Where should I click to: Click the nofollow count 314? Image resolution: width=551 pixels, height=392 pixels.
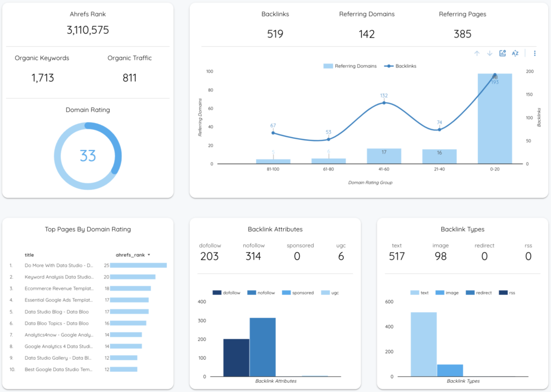(253, 256)
